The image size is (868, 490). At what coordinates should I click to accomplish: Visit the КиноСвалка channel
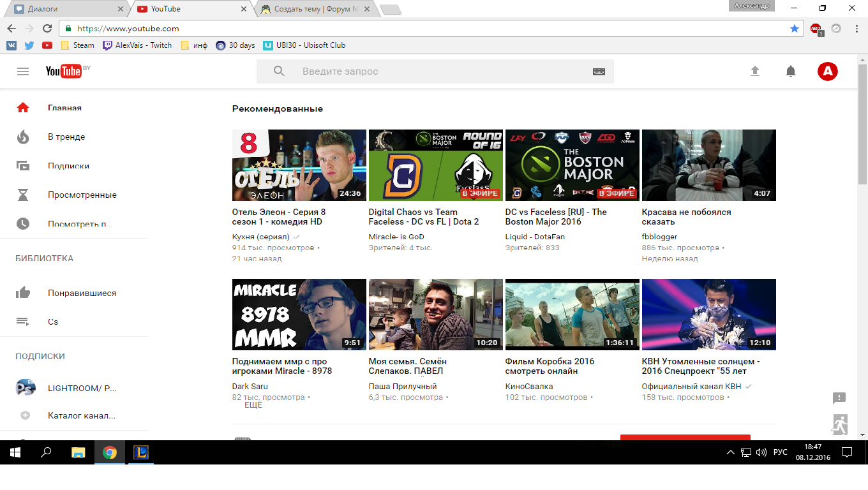tap(529, 386)
